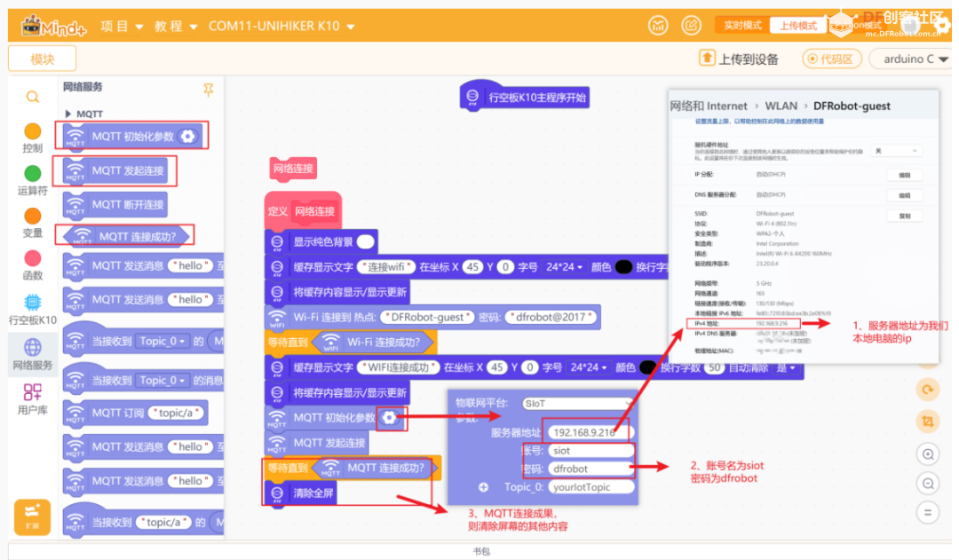Click the 行空板K10主程序开始 hat block
959x560 pixels.
tap(525, 97)
